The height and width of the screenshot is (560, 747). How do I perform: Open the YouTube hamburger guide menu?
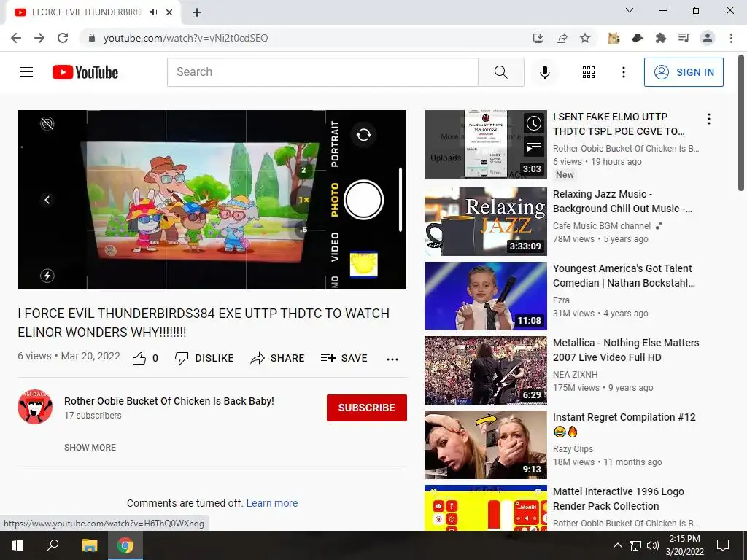(26, 72)
